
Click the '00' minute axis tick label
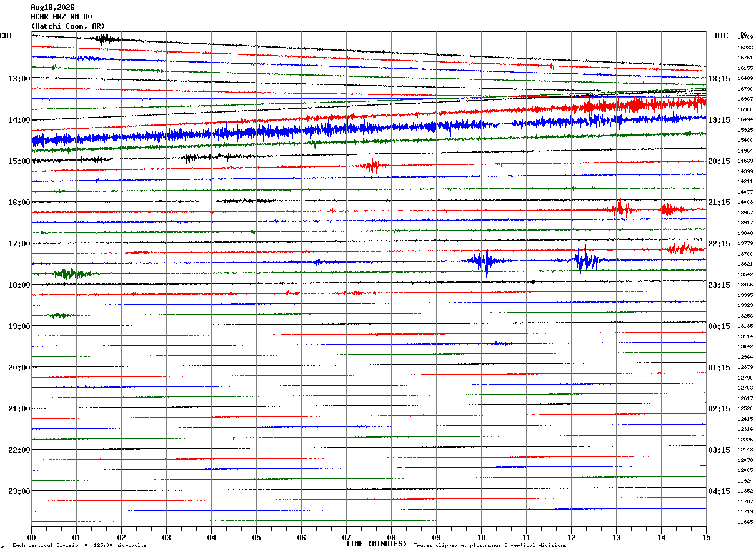(31, 537)
